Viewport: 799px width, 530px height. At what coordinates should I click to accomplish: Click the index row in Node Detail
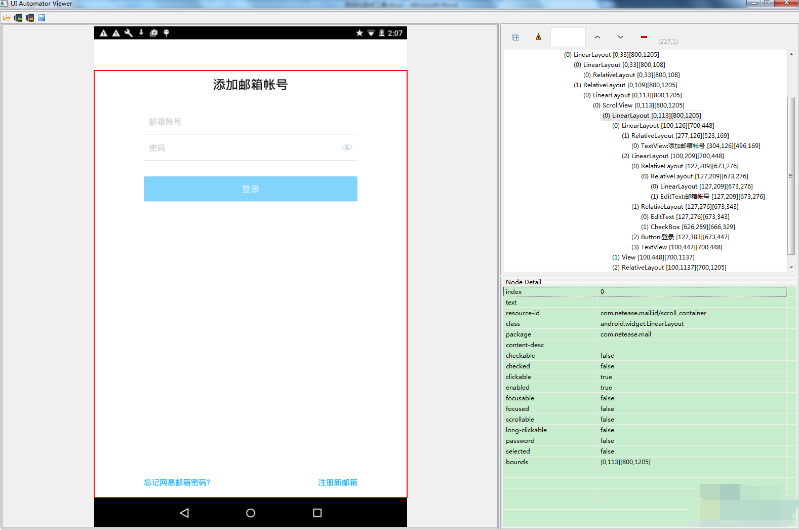point(645,292)
